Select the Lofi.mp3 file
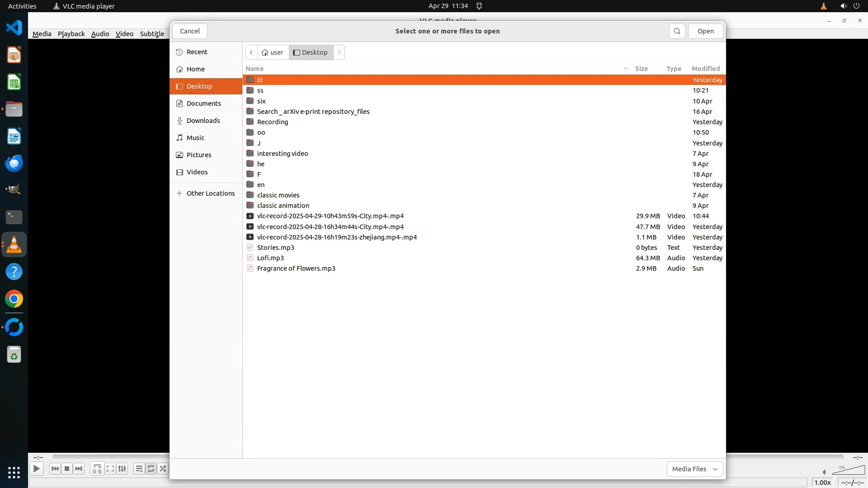Viewport: 868px width, 488px height. (270, 258)
